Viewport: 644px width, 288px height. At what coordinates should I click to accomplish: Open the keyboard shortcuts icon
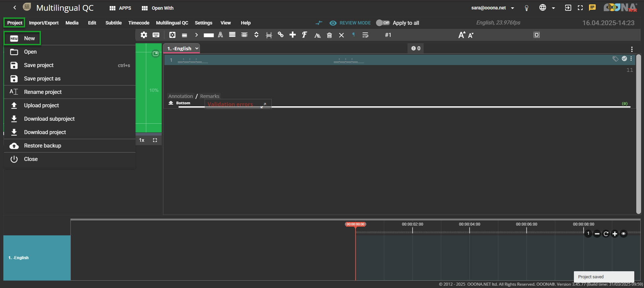coord(156,35)
